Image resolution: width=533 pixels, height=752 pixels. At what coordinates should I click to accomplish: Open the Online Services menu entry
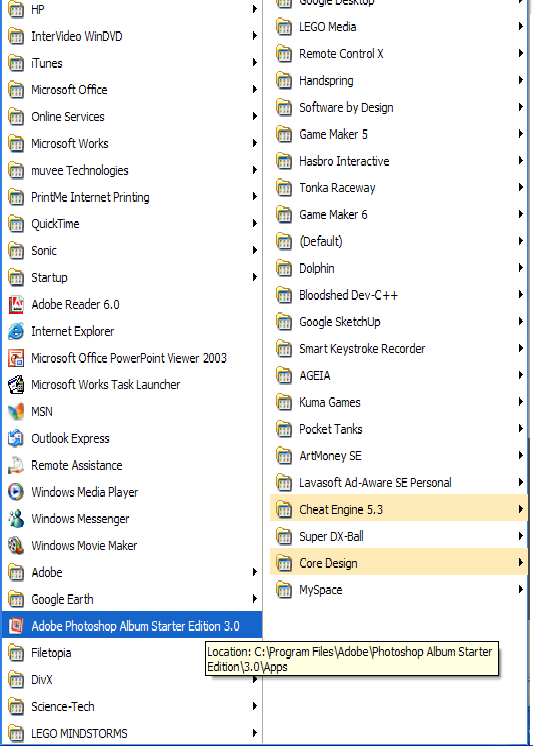point(132,117)
